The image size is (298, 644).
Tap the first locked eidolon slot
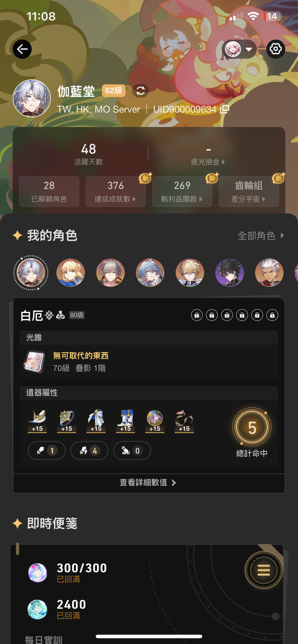tap(197, 315)
